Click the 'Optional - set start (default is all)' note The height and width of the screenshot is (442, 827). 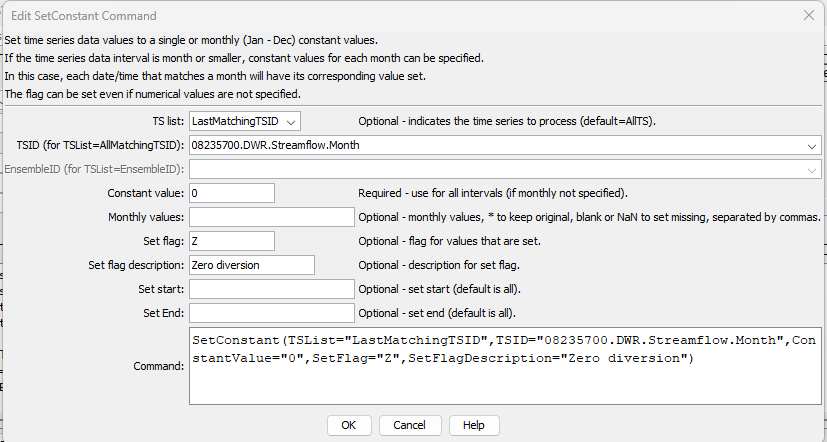[x=439, y=289]
